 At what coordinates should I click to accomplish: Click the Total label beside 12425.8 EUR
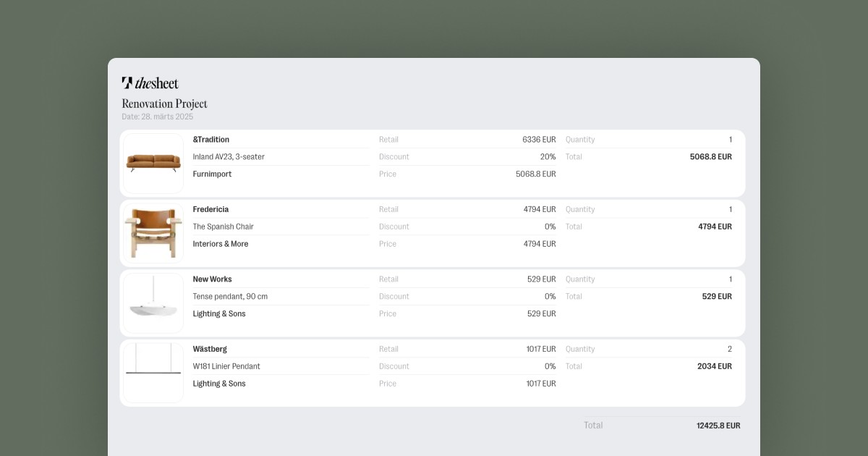point(593,426)
